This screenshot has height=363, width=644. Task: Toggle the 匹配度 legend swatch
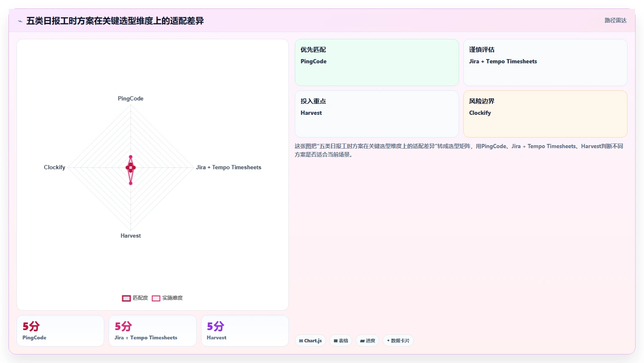point(126,298)
